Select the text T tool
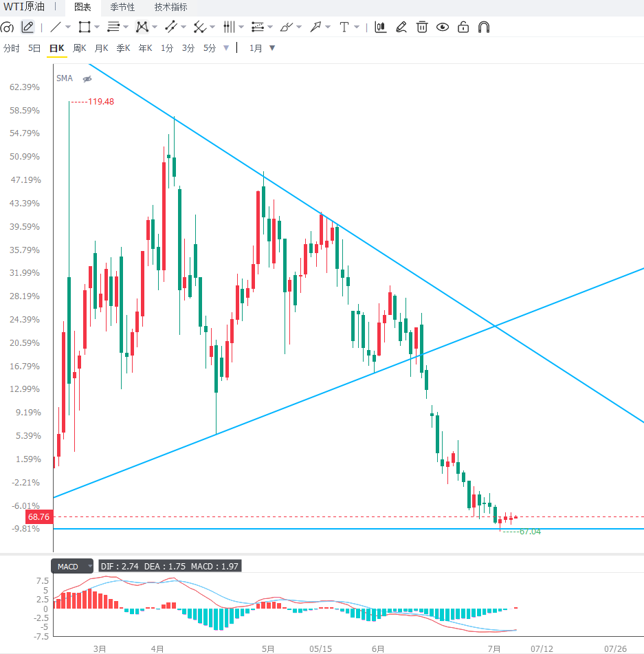This screenshot has width=644, height=654. coord(344,27)
